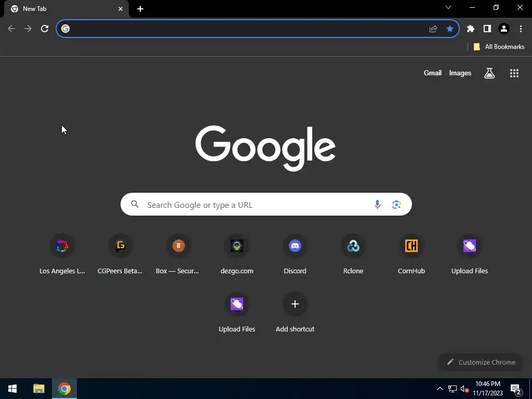Screen dimensions: 532x399
Task: Click the magnifier icon in search box
Action: [x=135, y=204]
